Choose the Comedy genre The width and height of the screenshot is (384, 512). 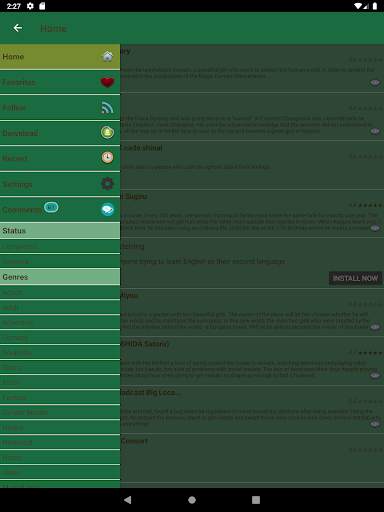[x=60, y=338]
